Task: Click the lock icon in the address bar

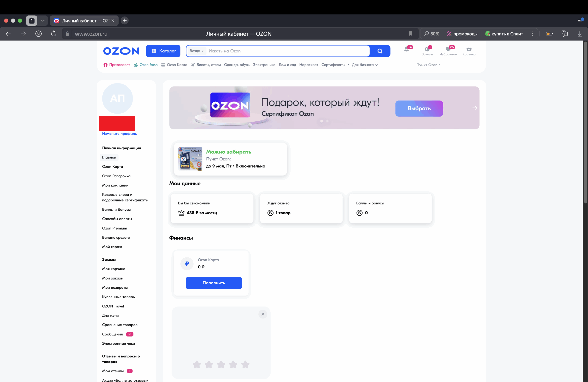Action: [67, 34]
